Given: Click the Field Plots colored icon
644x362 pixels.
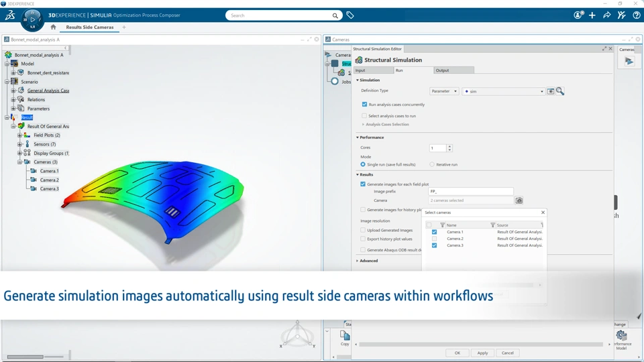Looking at the screenshot, I should pyautogui.click(x=27, y=135).
